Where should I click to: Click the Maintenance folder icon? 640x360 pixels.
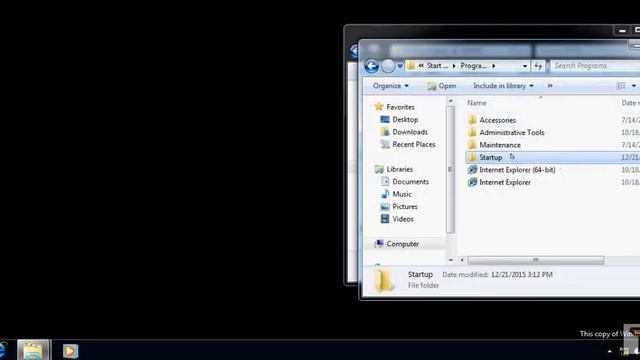click(x=472, y=144)
